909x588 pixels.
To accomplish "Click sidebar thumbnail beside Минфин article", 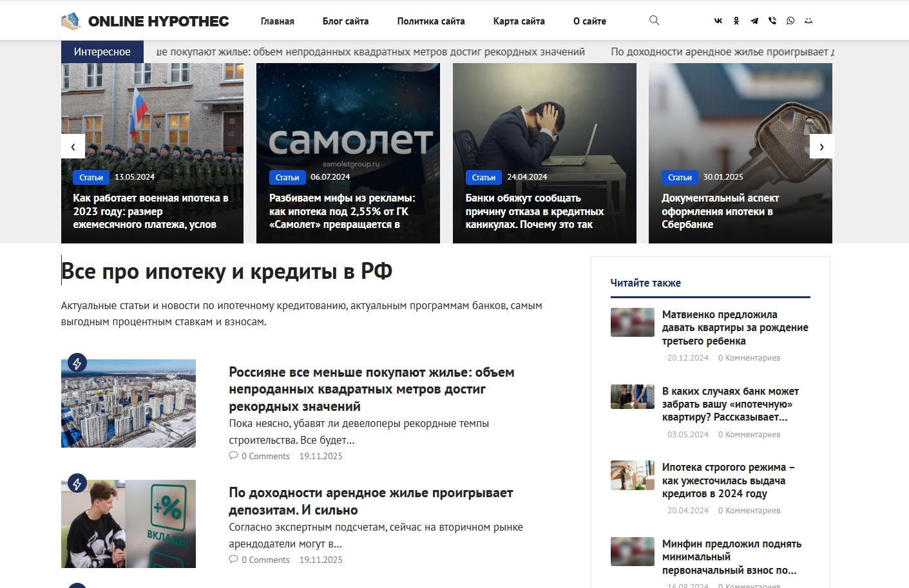I will point(633,551).
